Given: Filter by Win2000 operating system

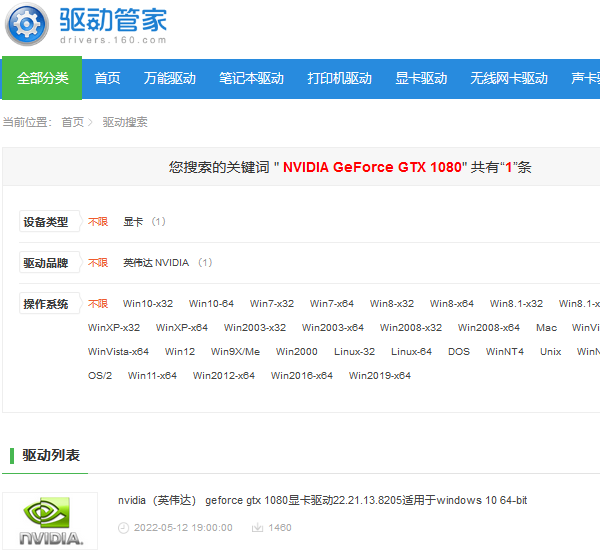Looking at the screenshot, I should pos(297,352).
